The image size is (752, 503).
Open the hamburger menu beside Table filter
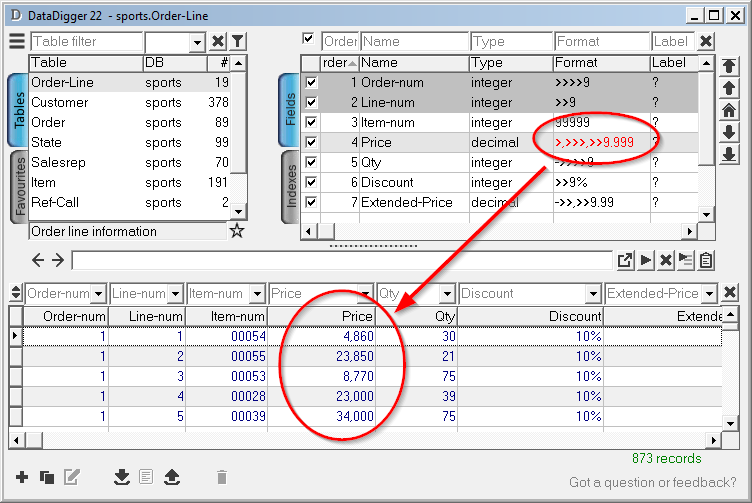coord(17,41)
